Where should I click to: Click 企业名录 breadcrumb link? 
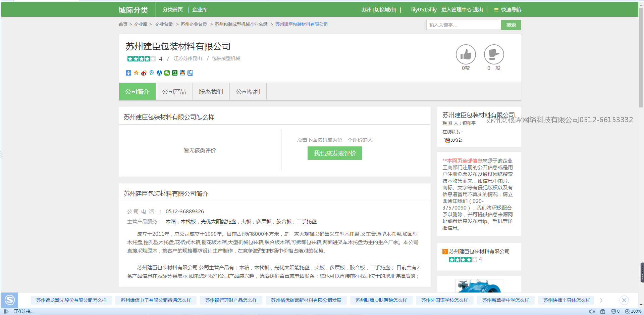point(164,24)
